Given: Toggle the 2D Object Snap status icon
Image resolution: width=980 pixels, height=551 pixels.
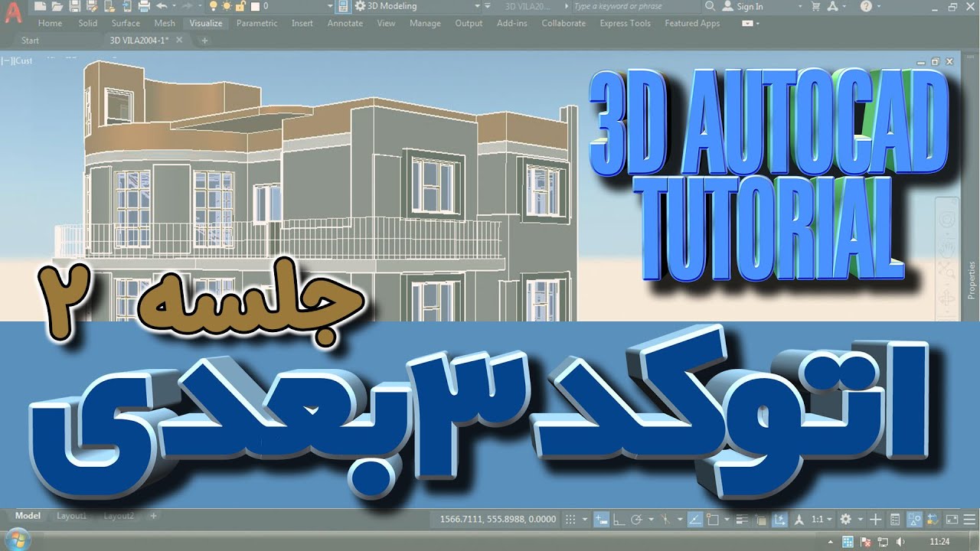Looking at the screenshot, I should click(713, 520).
